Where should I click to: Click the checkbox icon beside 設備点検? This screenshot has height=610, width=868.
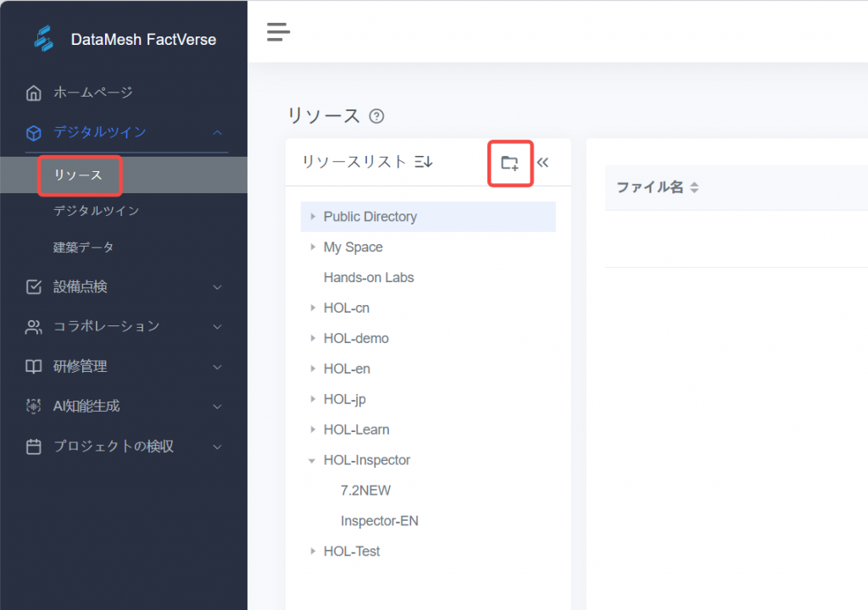pos(34,286)
